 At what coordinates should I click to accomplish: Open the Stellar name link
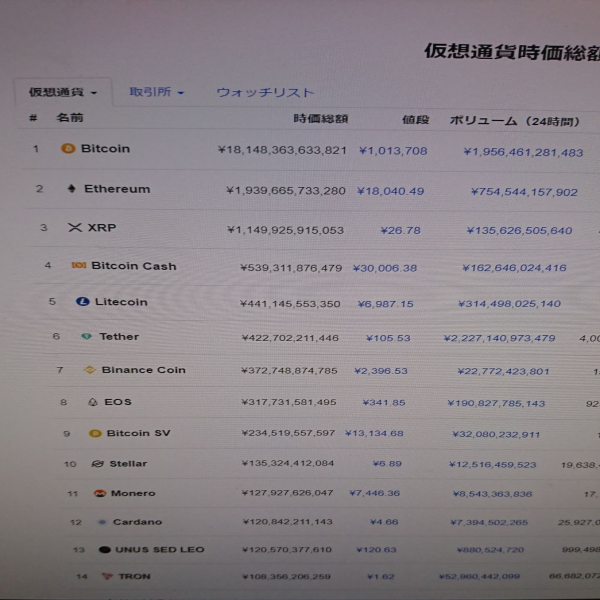pyautogui.click(x=128, y=464)
